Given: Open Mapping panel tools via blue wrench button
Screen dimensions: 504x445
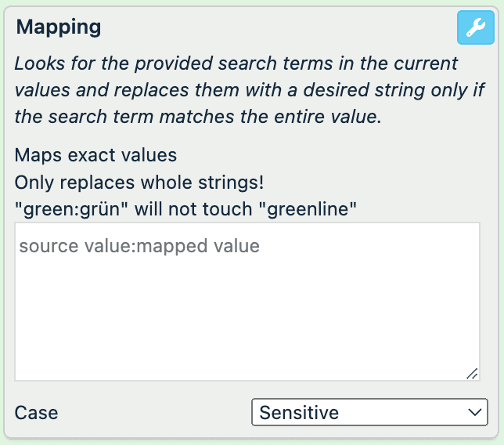Looking at the screenshot, I should pos(474,29).
